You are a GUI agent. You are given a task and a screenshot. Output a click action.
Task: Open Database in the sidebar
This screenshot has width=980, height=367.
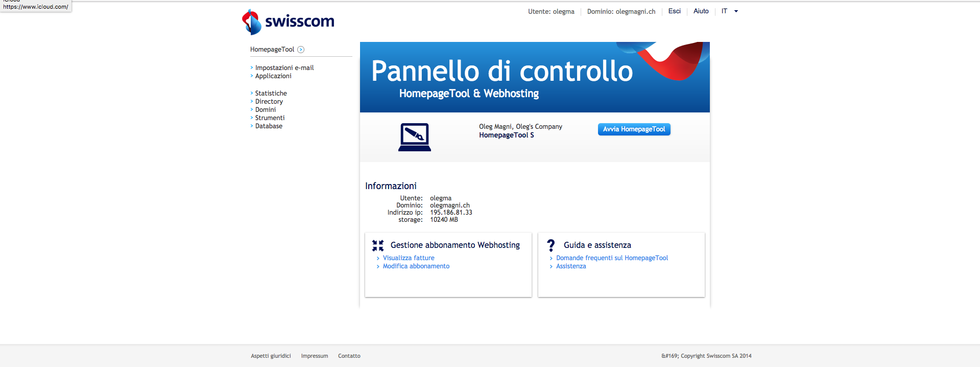click(269, 126)
